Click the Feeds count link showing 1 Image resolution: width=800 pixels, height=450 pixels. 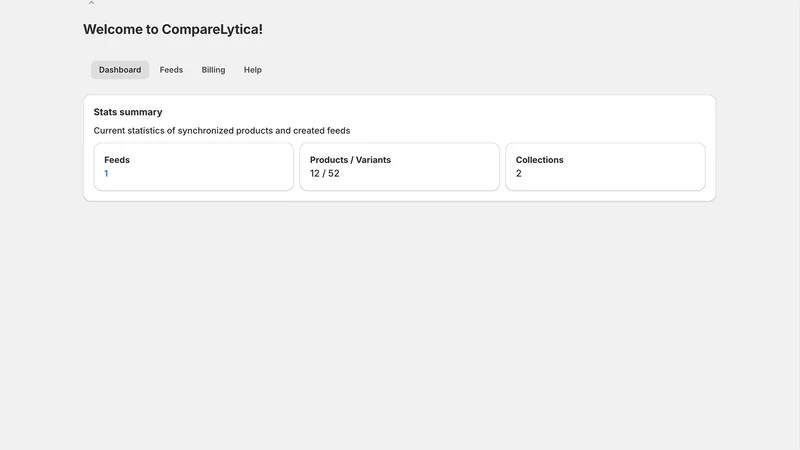pyautogui.click(x=106, y=173)
